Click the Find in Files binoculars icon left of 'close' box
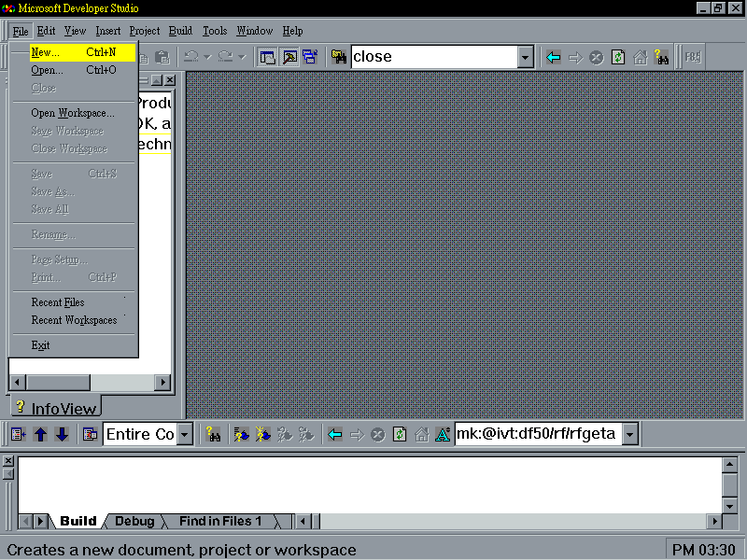747x560 pixels. (339, 57)
